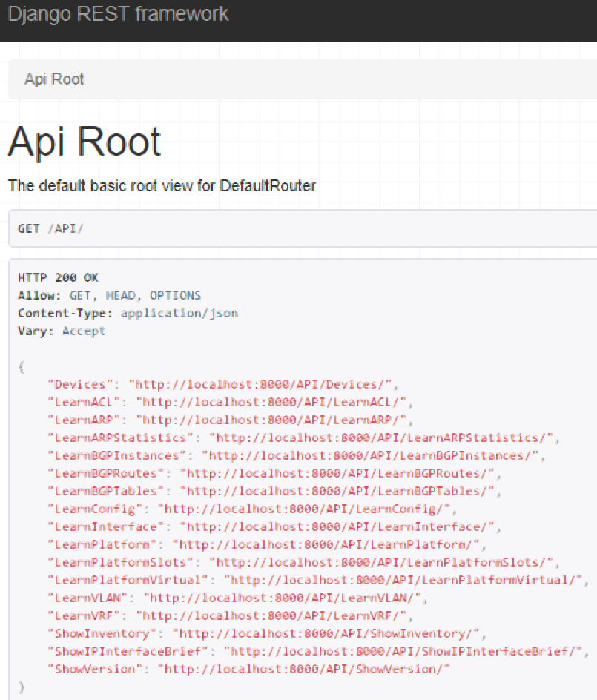Click the "LearnPlatformVirtual" JSON key
597x700 pixels.
[128, 580]
